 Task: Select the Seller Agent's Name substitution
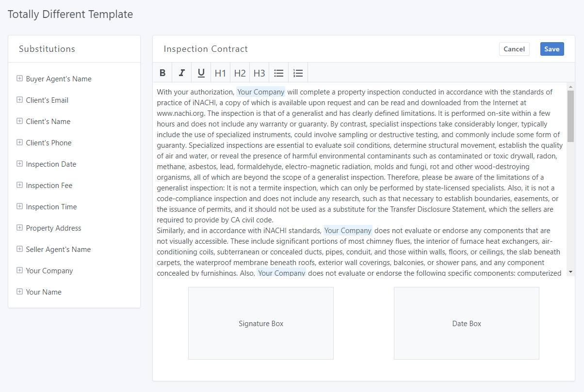pyautogui.click(x=58, y=250)
